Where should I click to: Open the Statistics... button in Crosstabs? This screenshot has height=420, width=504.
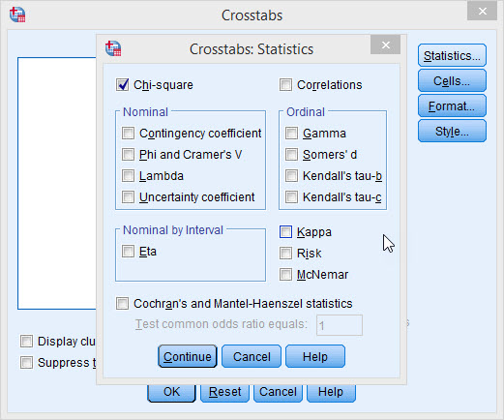coord(452,55)
